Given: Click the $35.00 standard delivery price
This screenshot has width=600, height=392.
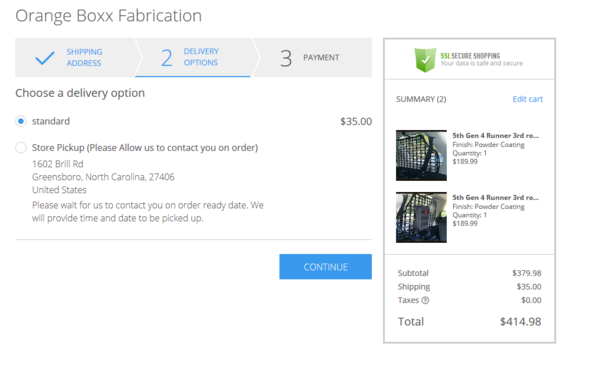Looking at the screenshot, I should coord(356,121).
